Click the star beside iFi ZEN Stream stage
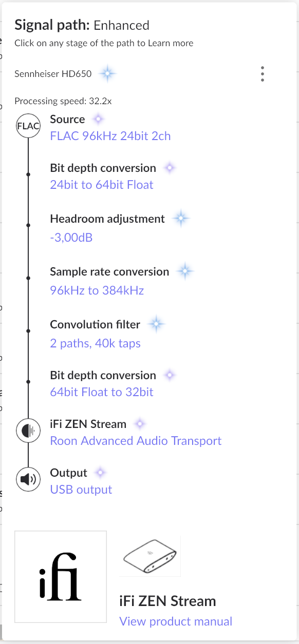The width and height of the screenshot is (299, 644). tap(140, 424)
